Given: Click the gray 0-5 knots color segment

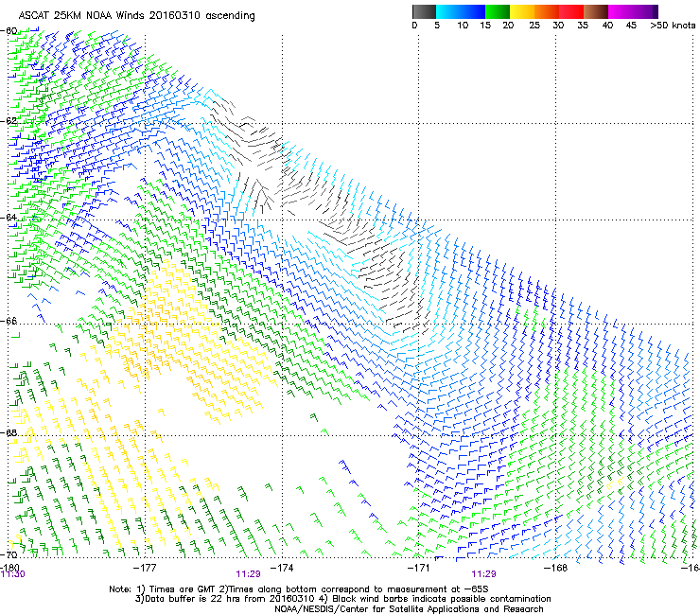Looking at the screenshot, I should 424,11.
